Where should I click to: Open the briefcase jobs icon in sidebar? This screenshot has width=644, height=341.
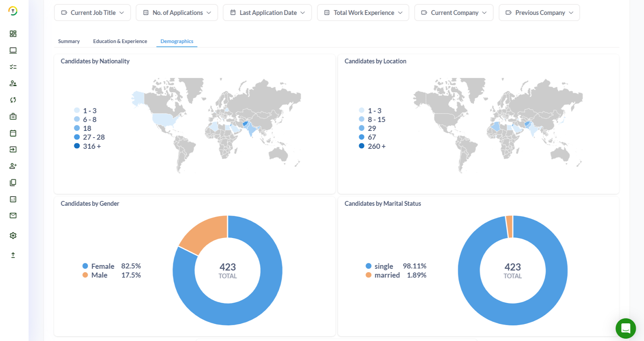pyautogui.click(x=13, y=116)
